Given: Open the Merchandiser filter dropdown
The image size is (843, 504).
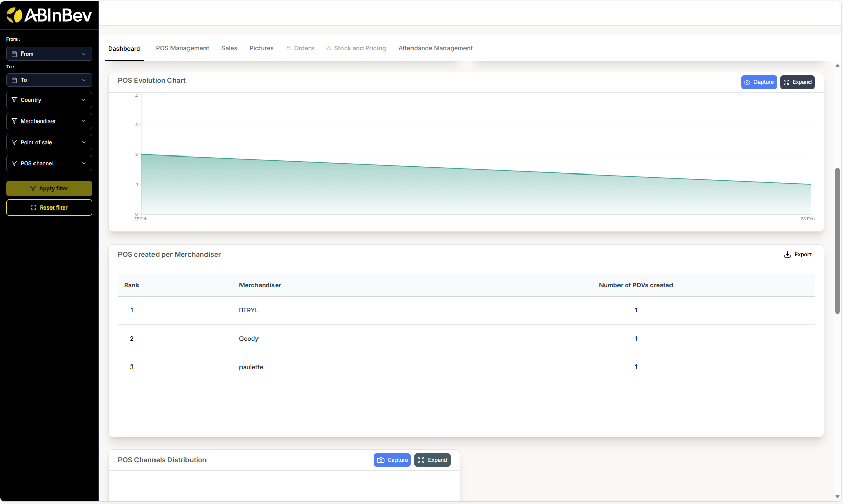Looking at the screenshot, I should [x=49, y=121].
